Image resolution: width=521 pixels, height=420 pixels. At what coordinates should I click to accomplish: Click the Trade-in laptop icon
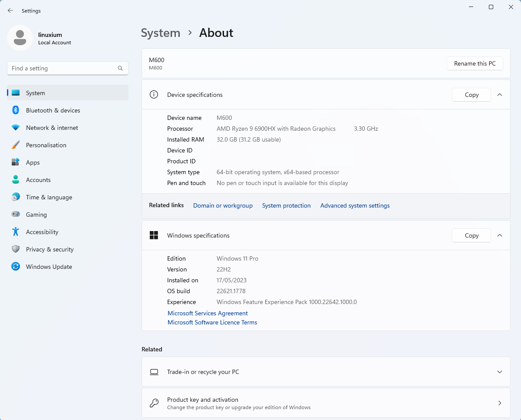click(x=154, y=372)
